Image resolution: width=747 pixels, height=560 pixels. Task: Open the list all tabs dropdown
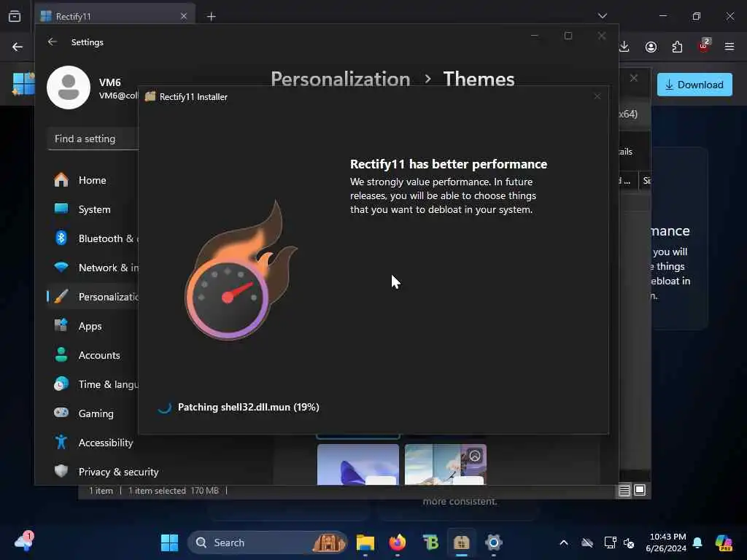602,16
